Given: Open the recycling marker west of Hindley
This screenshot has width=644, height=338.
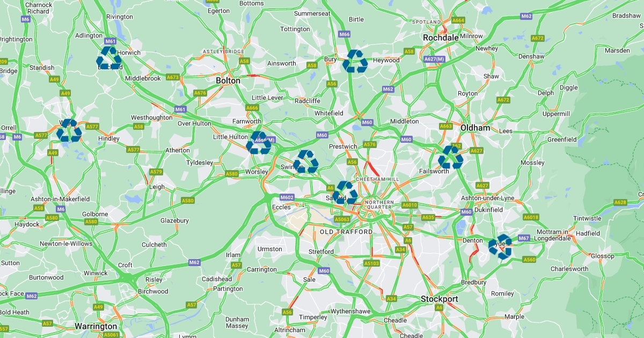Looking at the screenshot, I should pyautogui.click(x=69, y=130).
